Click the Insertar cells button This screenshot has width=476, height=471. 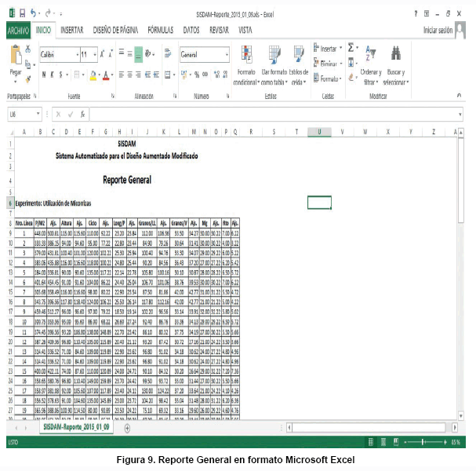point(329,48)
